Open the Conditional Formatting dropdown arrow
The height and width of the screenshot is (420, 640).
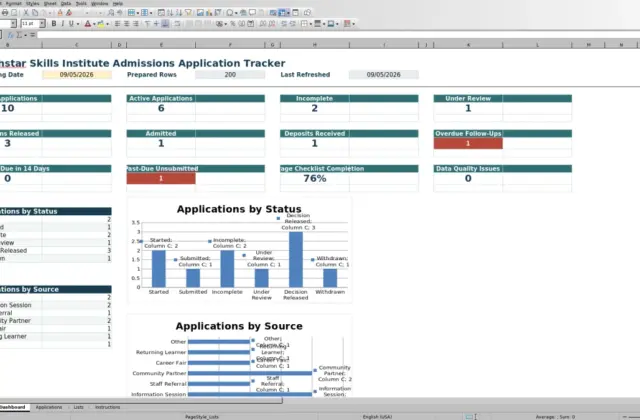click(353, 24)
